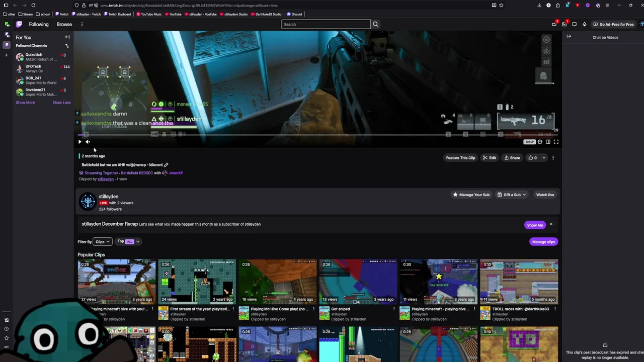Image resolution: width=644 pixels, height=362 pixels.
Task: Open Gift a Sub dropdown
Action: tap(512, 195)
